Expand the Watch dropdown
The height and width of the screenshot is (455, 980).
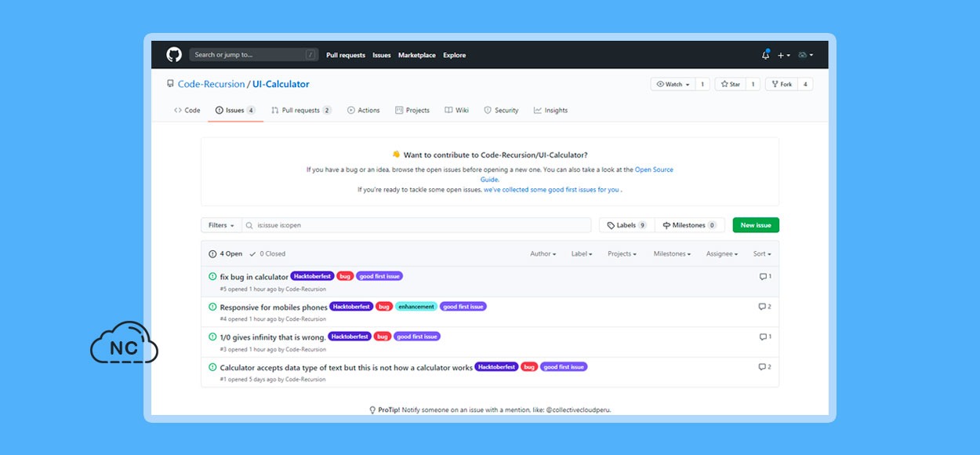tap(673, 84)
